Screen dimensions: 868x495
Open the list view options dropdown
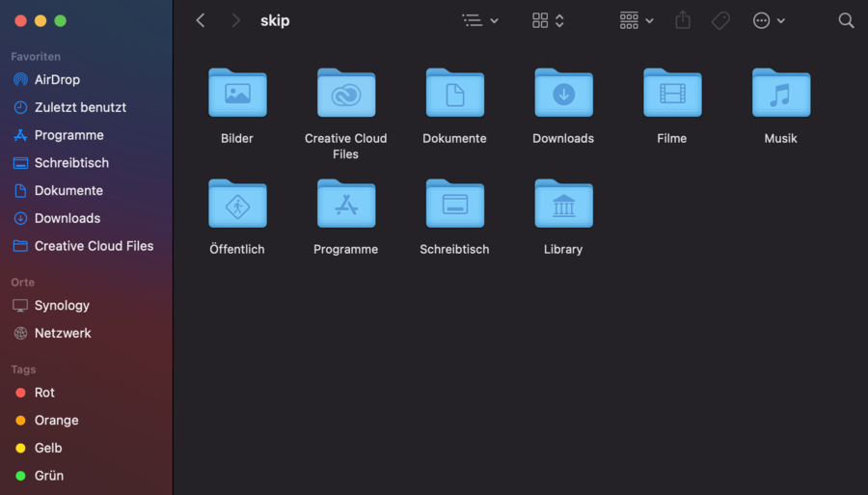pos(479,20)
